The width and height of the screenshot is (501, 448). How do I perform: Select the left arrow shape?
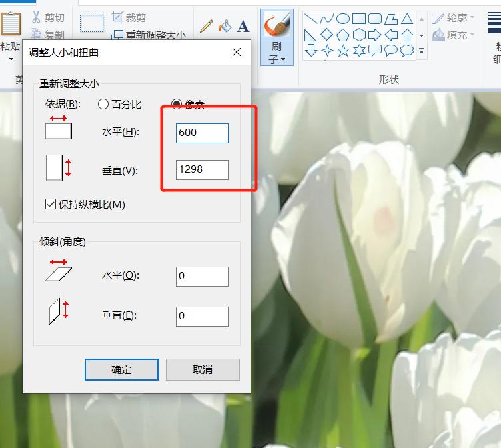391,35
